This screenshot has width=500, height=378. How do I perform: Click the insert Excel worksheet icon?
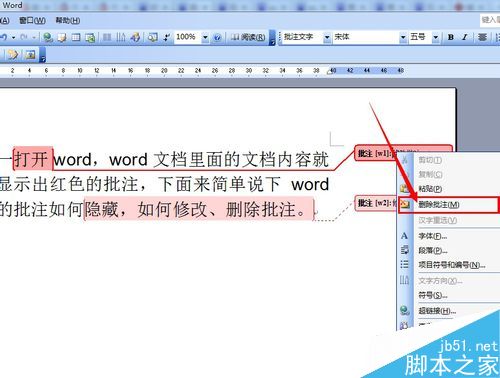90,37
